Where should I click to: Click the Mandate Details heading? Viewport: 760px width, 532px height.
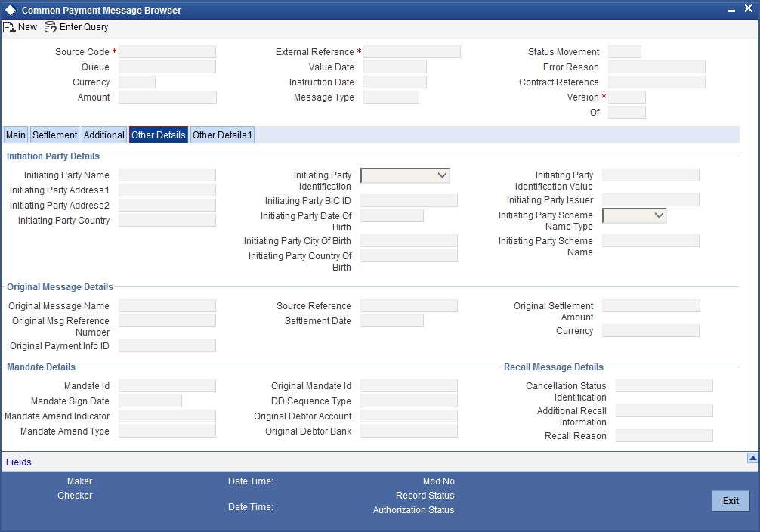42,367
